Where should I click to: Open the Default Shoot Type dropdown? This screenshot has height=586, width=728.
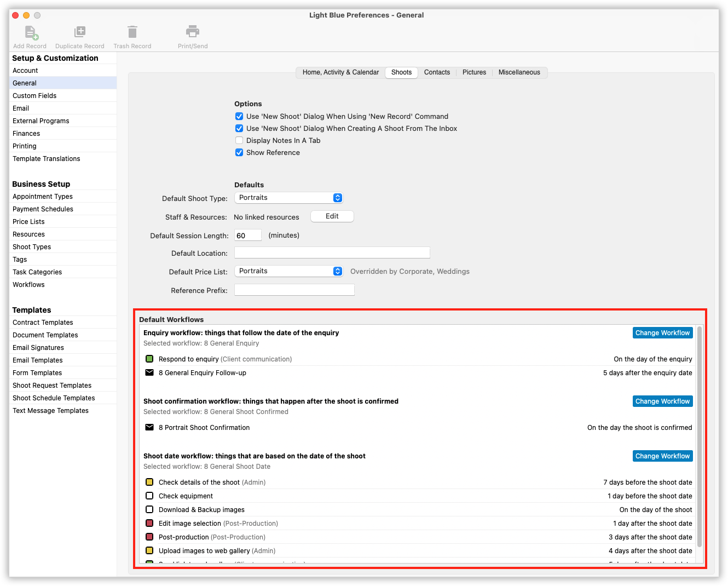point(337,198)
